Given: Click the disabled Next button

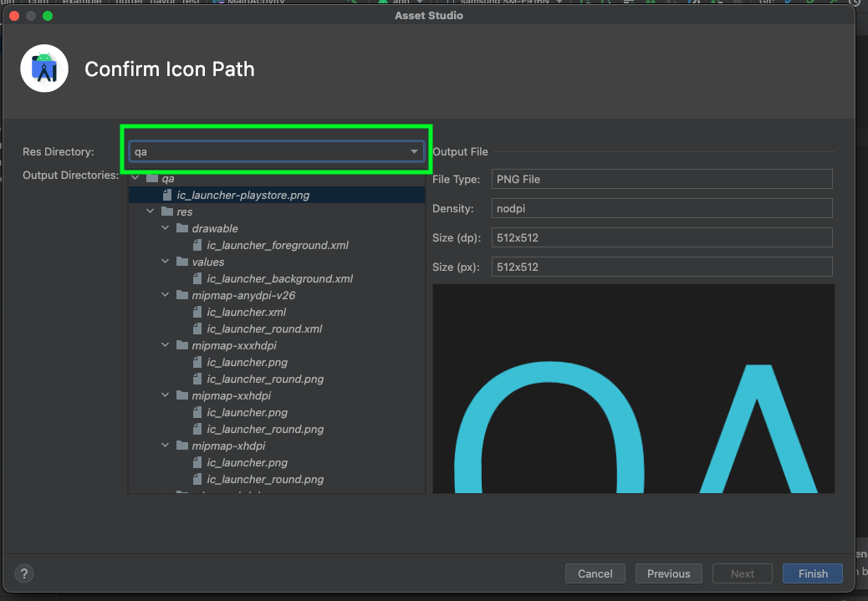Looking at the screenshot, I should (743, 573).
